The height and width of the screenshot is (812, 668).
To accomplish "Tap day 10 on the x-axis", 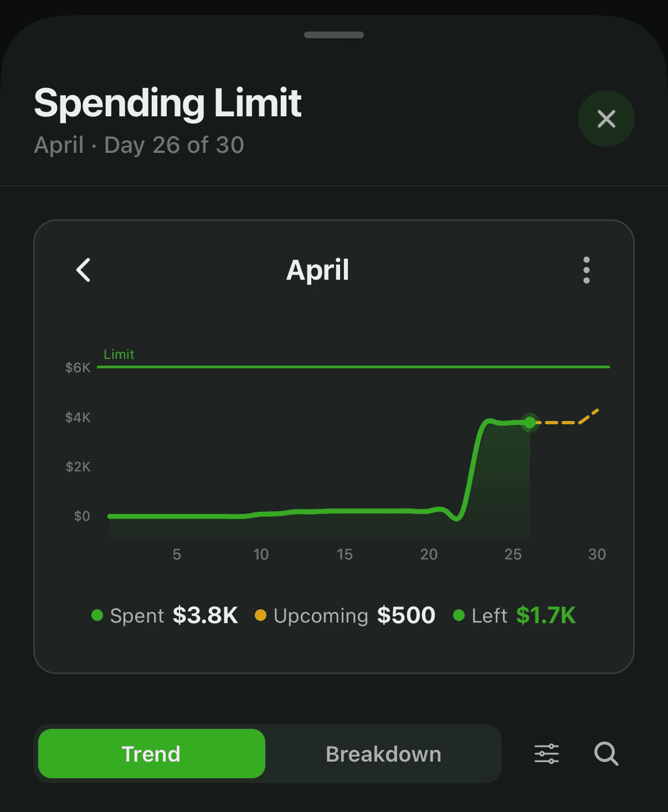I will click(261, 554).
